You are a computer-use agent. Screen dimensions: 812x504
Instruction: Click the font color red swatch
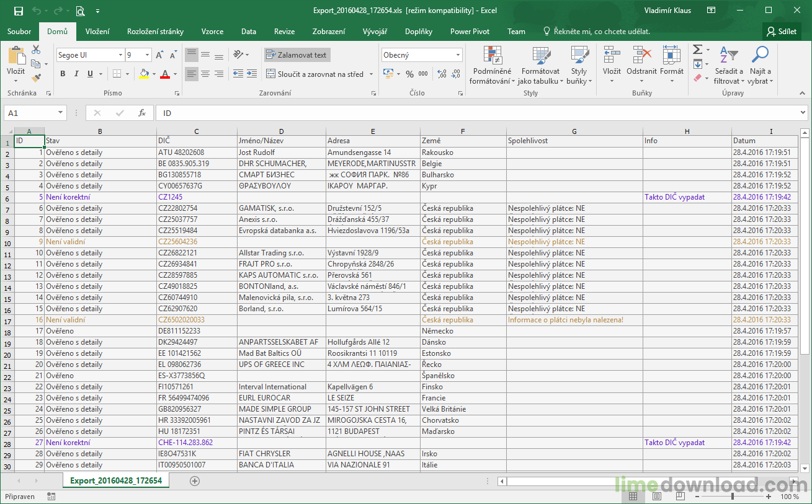pos(164,74)
